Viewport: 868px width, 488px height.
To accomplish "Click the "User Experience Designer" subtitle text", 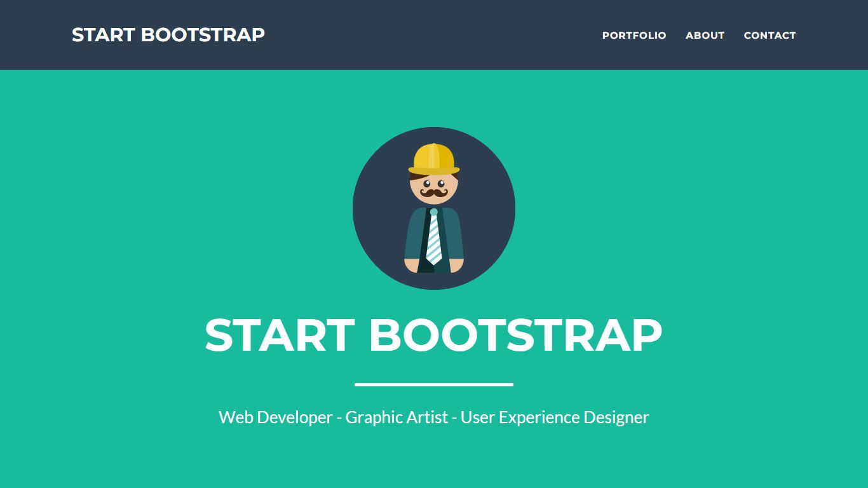I will pyautogui.click(x=554, y=417).
